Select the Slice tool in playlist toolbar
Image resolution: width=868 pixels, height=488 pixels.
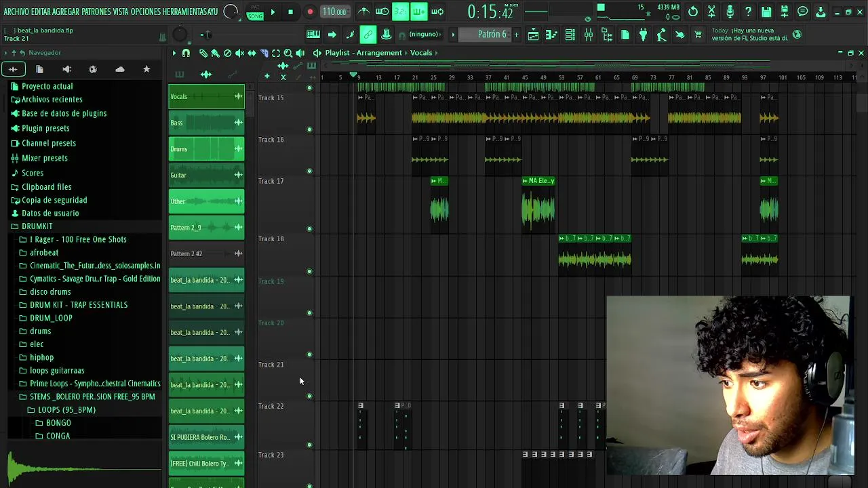[264, 53]
